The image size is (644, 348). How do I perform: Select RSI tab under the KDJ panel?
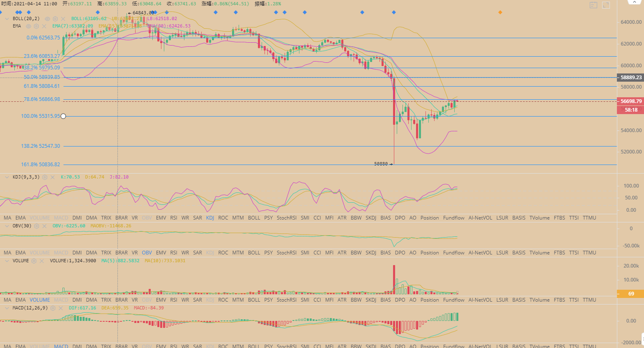[174, 218]
